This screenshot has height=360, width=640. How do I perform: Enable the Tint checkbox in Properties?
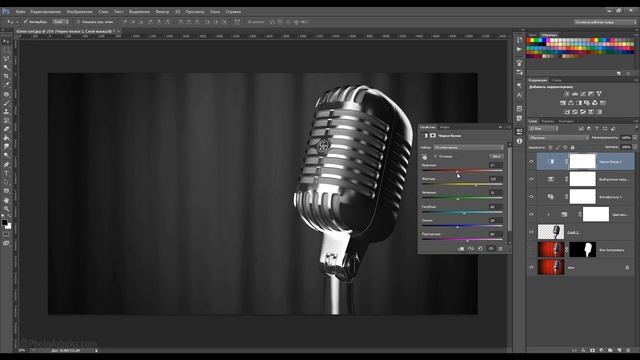(x=435, y=156)
